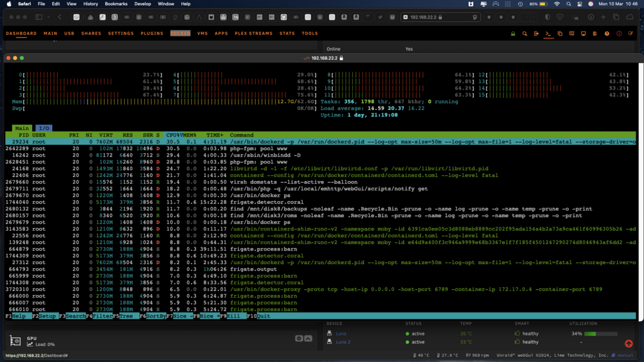Screen dimensions: 644x362
Task: Click the file manager copy icon
Action: pyautogui.click(x=560, y=33)
